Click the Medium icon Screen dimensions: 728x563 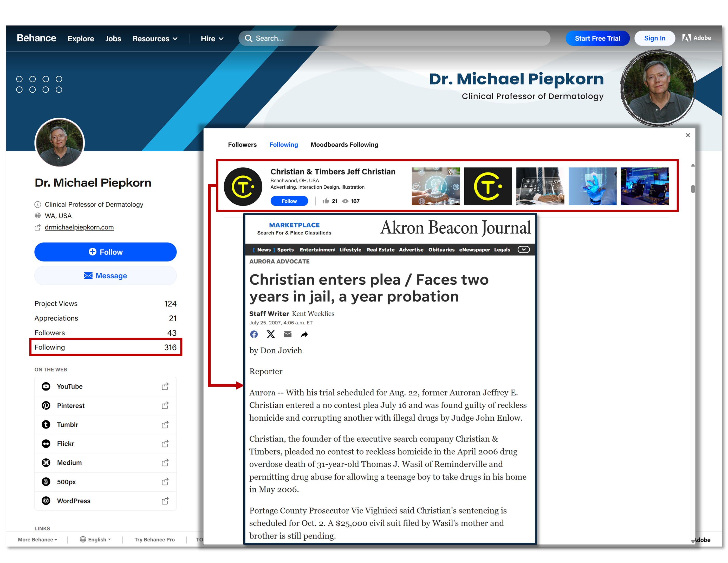click(46, 463)
